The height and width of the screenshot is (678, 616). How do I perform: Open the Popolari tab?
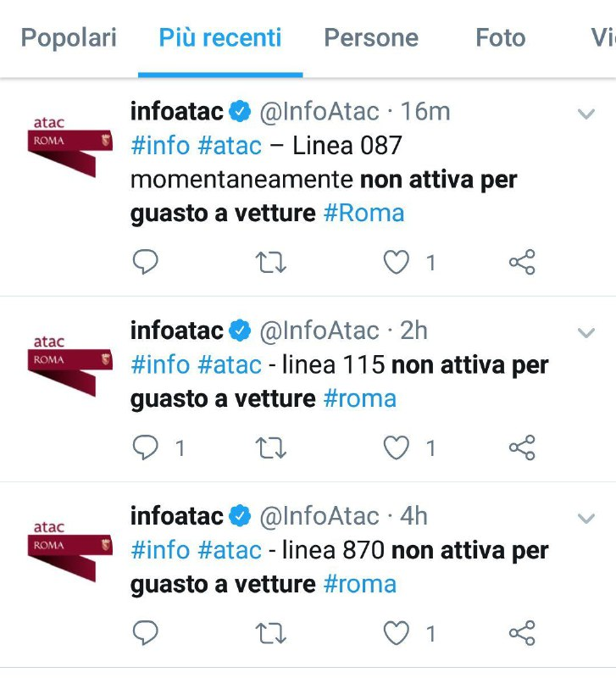click(68, 37)
